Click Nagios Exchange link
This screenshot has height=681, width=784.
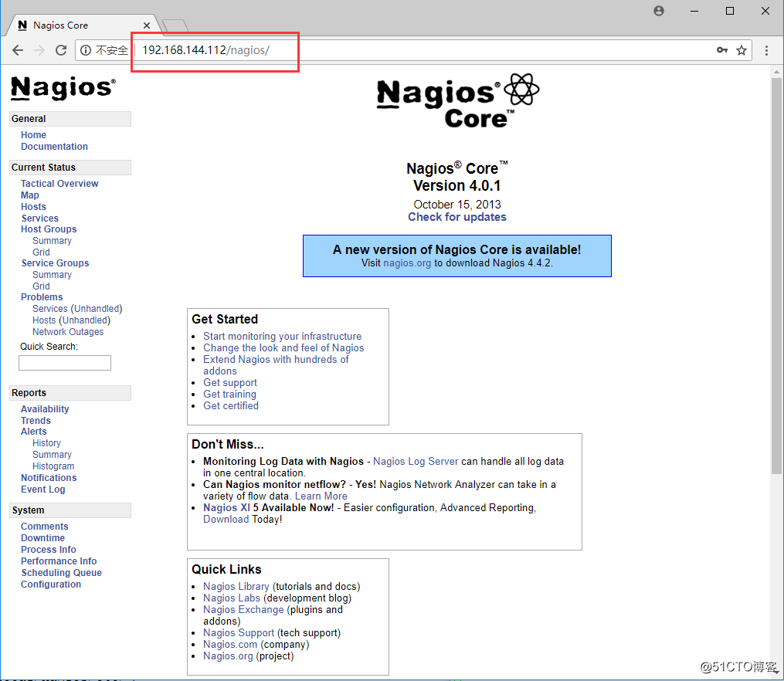click(x=243, y=609)
